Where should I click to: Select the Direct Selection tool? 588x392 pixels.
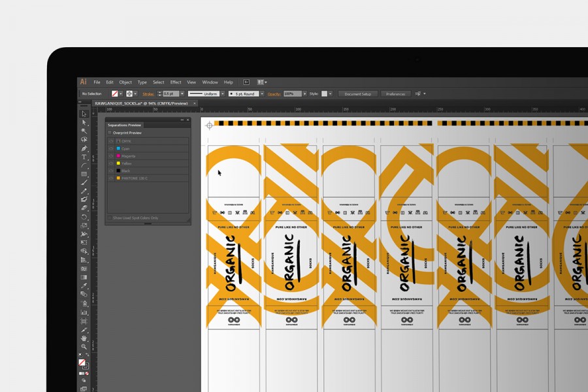[84, 122]
